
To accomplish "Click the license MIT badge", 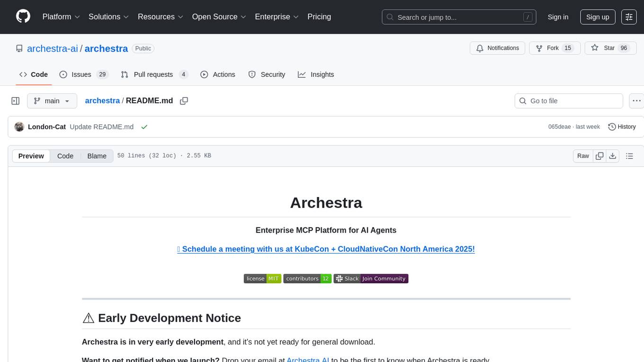I will tap(263, 279).
